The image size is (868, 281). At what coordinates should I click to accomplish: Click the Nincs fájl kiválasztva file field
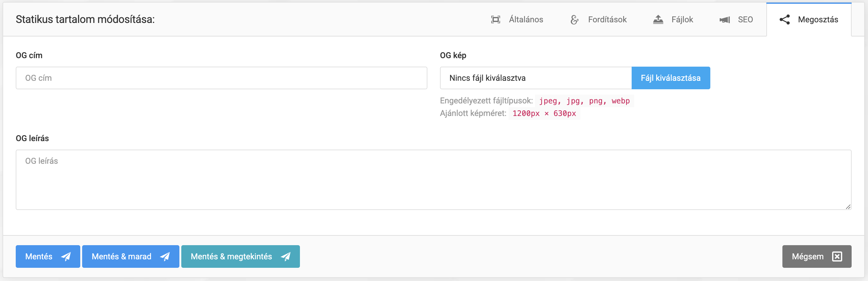point(535,78)
